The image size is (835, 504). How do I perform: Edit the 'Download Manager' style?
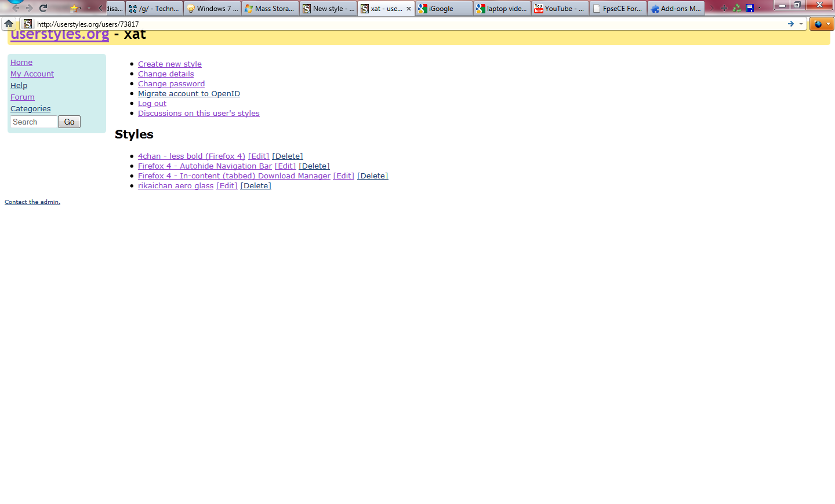coord(344,176)
